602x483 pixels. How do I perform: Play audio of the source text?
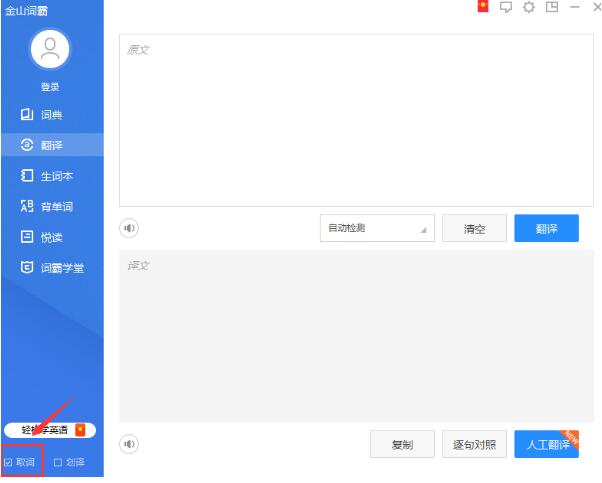(129, 228)
